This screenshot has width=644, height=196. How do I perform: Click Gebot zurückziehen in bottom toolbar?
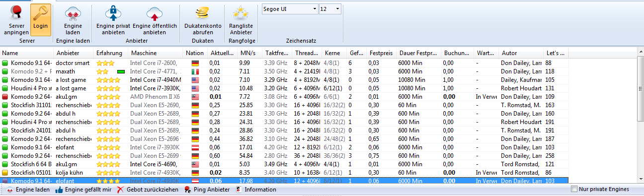point(148,190)
